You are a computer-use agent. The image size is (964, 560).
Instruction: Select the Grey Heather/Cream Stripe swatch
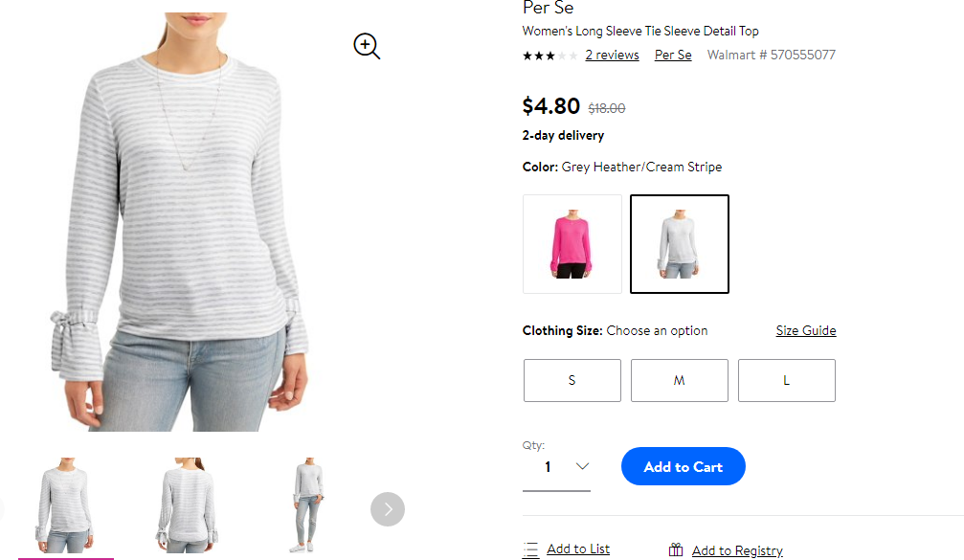tap(680, 244)
